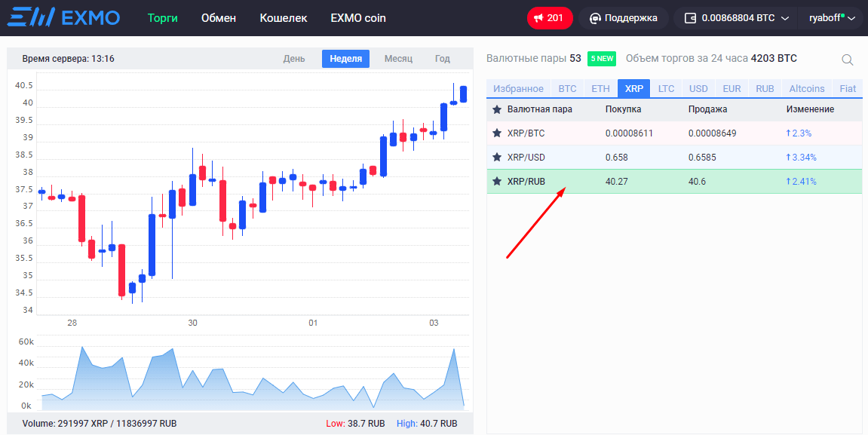Viewport: 868px width, 435px height.
Task: Click the XRP/USD buy price 0.658
Action: pyautogui.click(x=617, y=157)
